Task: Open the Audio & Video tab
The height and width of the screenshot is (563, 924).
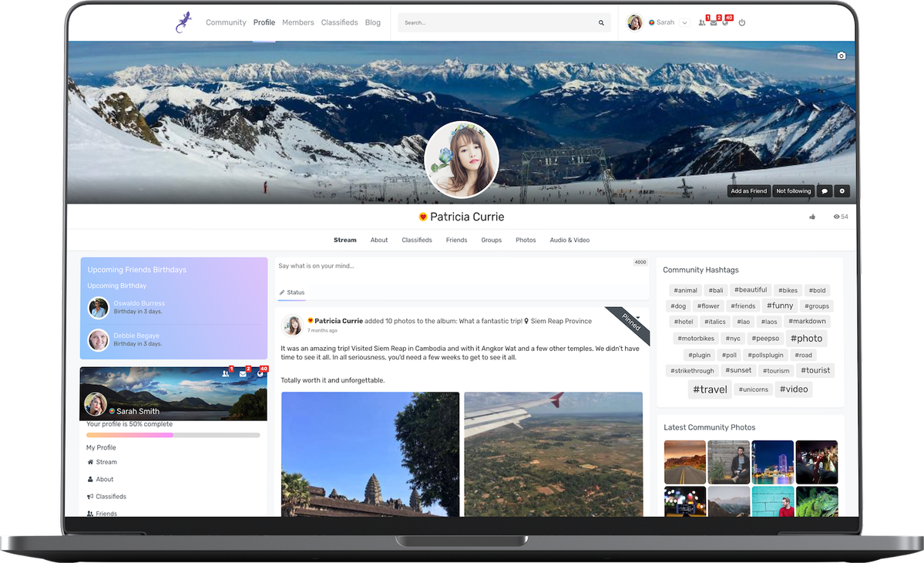Action: [570, 240]
